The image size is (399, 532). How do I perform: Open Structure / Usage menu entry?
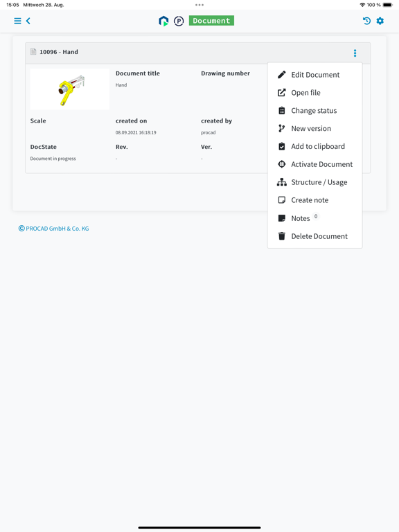(x=315, y=182)
